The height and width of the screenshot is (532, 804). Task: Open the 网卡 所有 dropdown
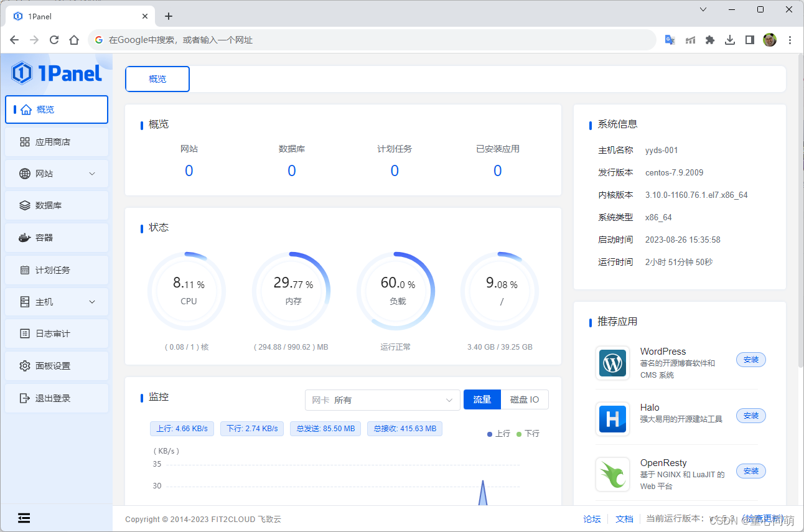(381, 400)
